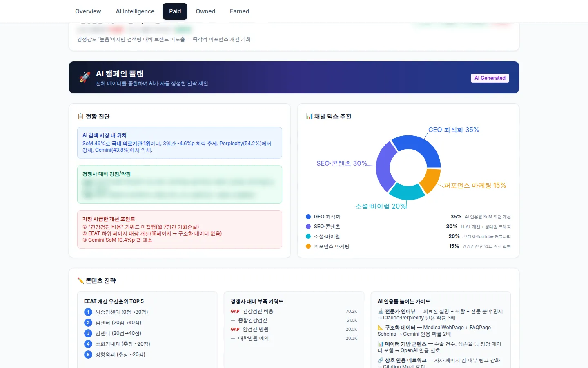Click the '종합건강검진' keyword row
Image resolution: width=588 pixels, height=368 pixels.
point(294,320)
